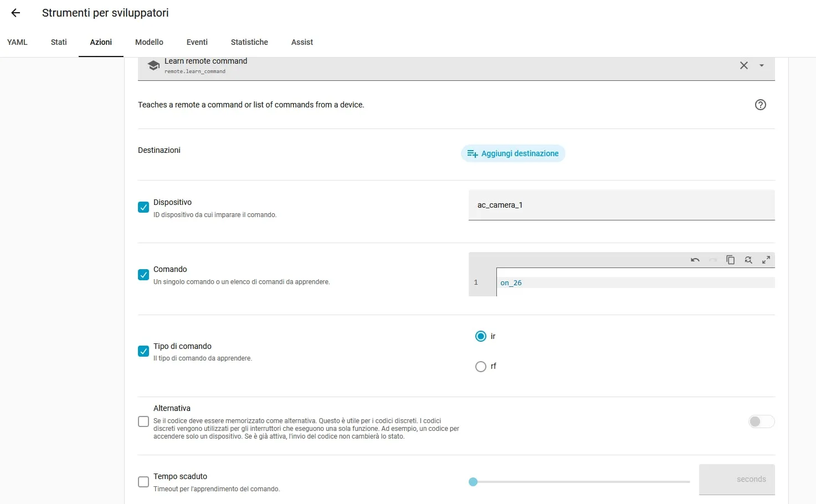Select the rf command type
Image resolution: width=816 pixels, height=504 pixels.
(x=481, y=367)
